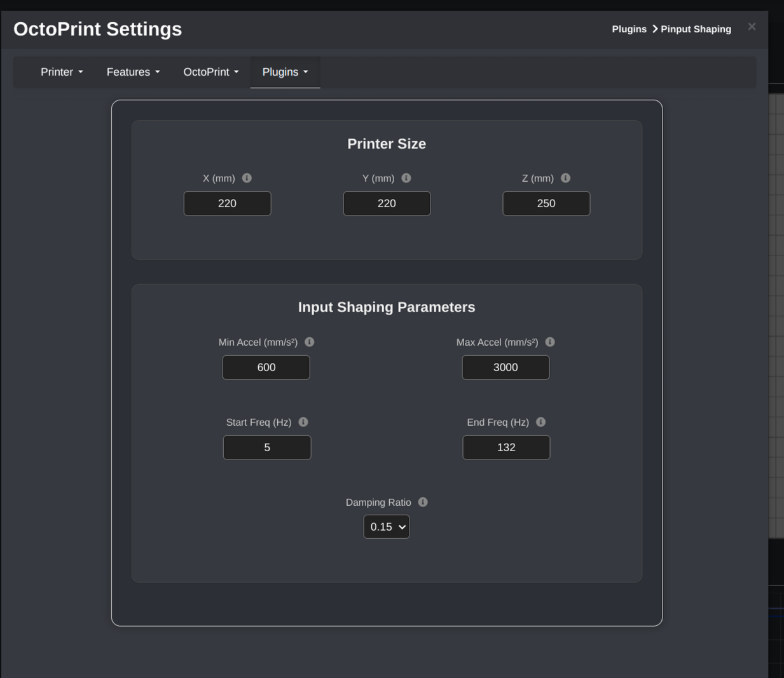Click the info icon next to X (mm)
The width and height of the screenshot is (784, 678).
(247, 178)
